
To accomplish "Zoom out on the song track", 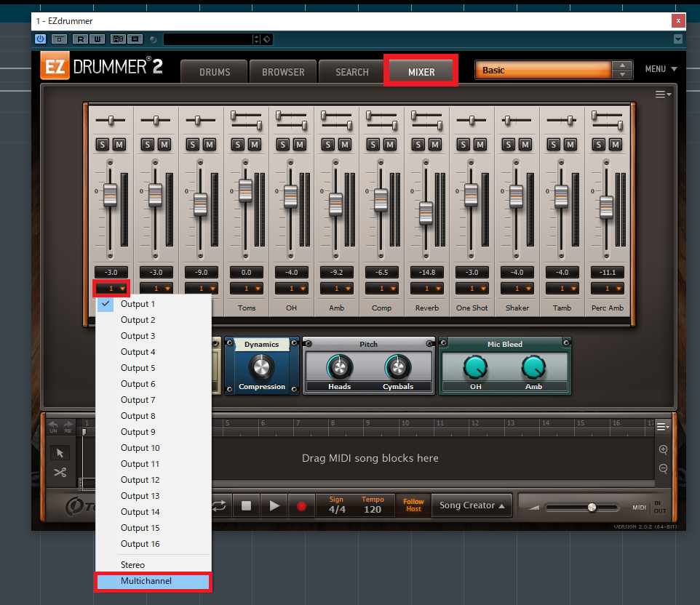I will tap(664, 468).
